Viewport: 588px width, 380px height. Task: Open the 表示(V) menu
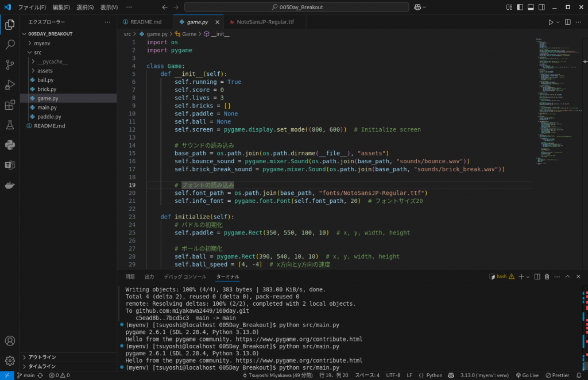pos(109,7)
